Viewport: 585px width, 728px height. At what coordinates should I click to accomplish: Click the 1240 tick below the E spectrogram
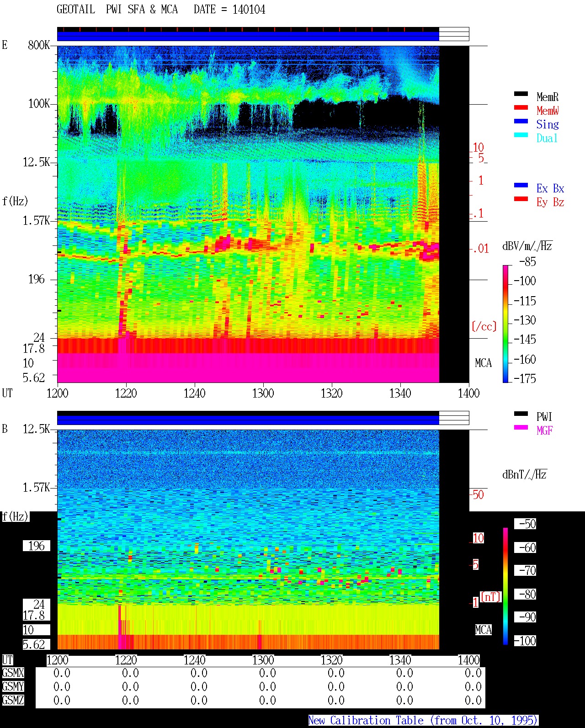coord(195,393)
